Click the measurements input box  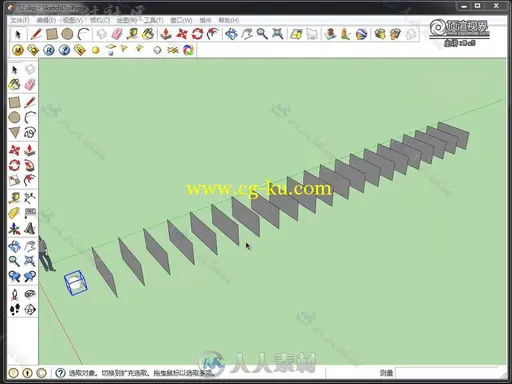coord(448,373)
